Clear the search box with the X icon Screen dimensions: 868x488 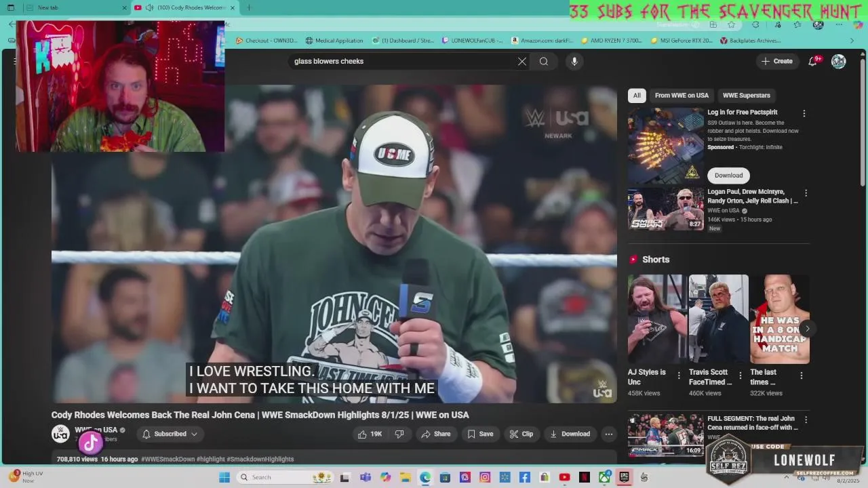click(522, 61)
